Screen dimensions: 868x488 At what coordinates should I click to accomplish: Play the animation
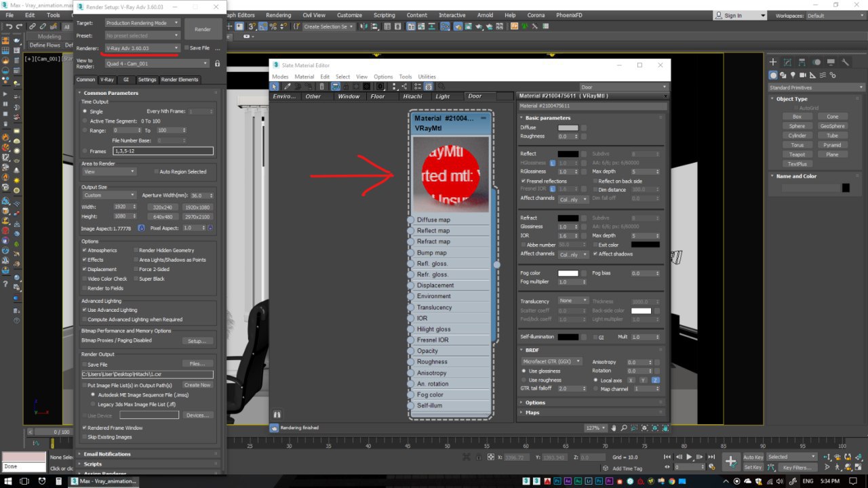pos(689,457)
